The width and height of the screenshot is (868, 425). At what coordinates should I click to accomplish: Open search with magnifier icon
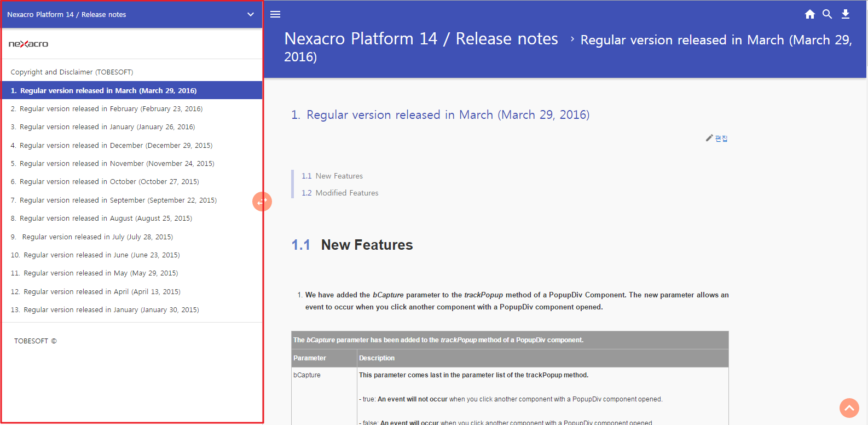(x=828, y=14)
